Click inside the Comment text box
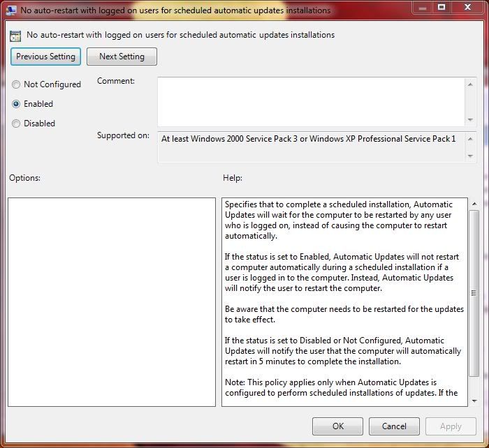The image size is (489, 448). 311,101
